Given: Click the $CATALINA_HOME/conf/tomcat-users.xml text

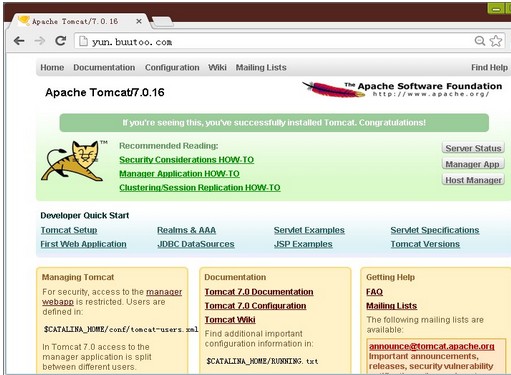Looking at the screenshot, I should [x=121, y=329].
